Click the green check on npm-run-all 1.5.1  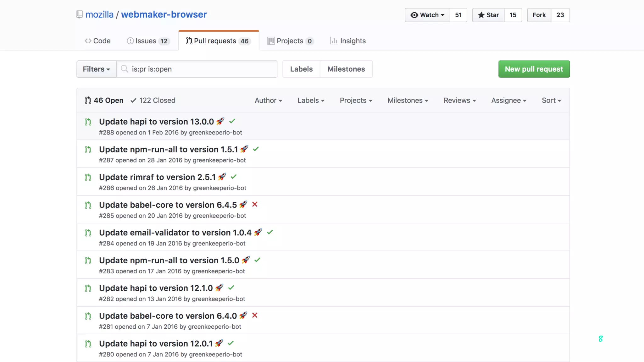(256, 149)
